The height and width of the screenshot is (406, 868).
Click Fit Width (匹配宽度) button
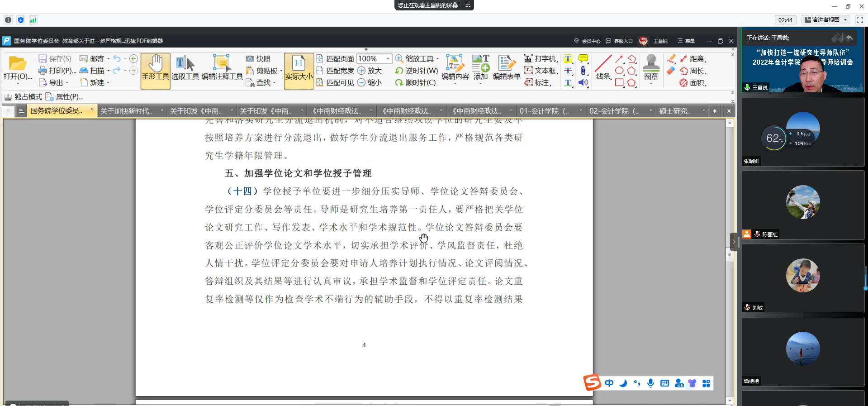click(x=335, y=71)
